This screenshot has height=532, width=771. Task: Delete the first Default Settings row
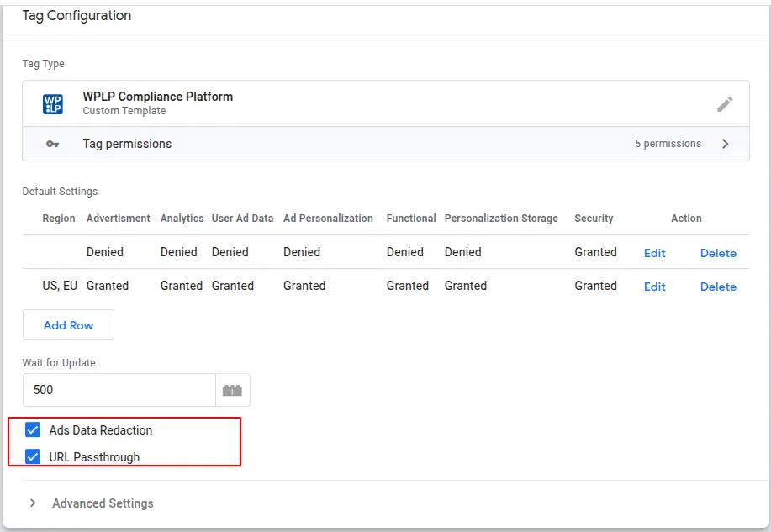coord(717,253)
